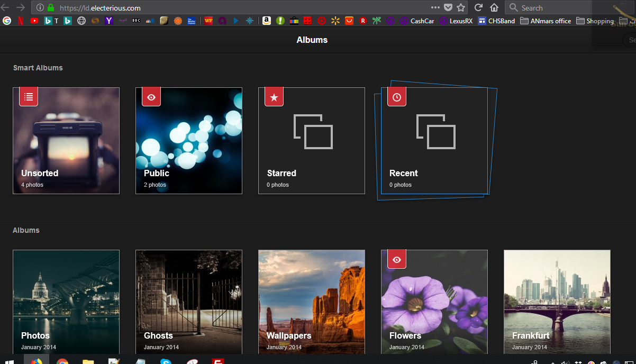Image resolution: width=636 pixels, height=364 pixels.
Task: Open the ANmars office bookmarks folder
Action: pos(546,21)
